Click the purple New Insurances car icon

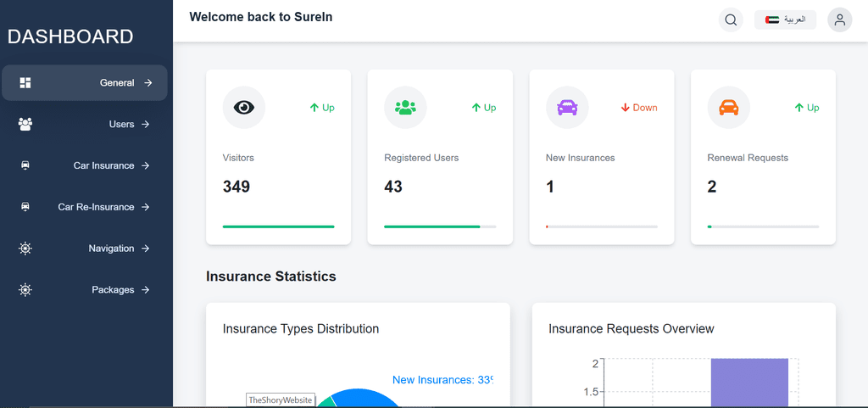coord(567,108)
